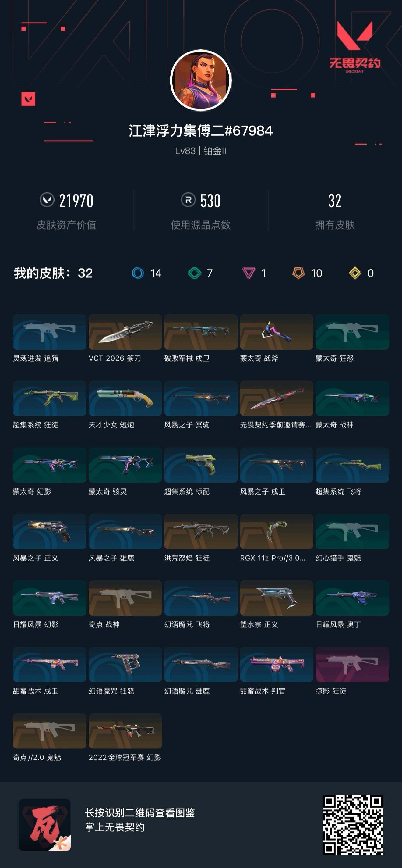The height and width of the screenshot is (868, 402).
Task: Click the VP currency icon beside 21970
Action: click(47, 200)
